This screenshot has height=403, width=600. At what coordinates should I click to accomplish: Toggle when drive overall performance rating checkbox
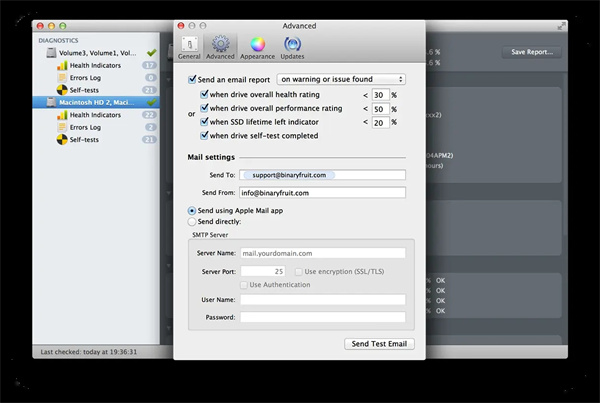click(x=204, y=108)
